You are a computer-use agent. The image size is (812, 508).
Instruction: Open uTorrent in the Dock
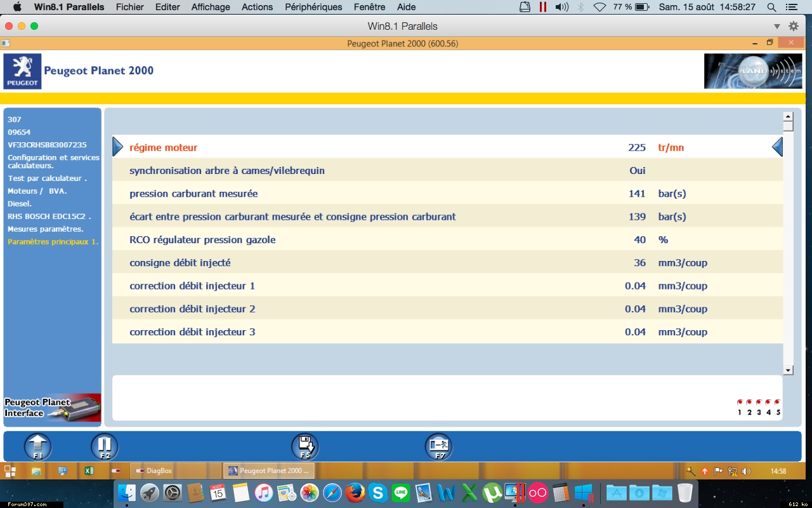pos(492,492)
